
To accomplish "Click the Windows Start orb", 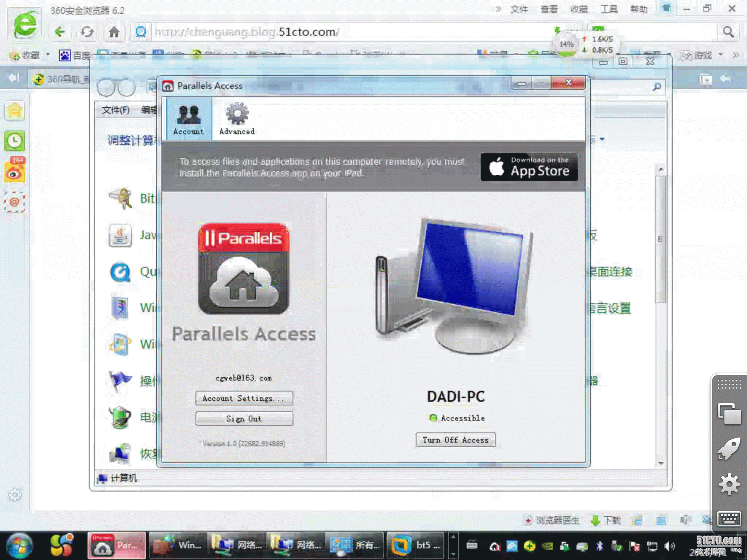I will click(x=19, y=546).
